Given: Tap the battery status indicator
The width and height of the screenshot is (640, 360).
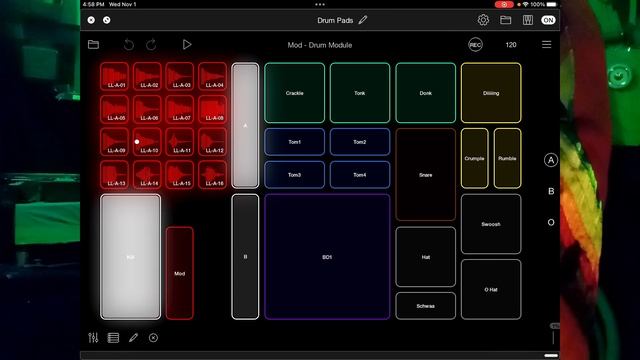Looking at the screenshot, I should point(551,4).
